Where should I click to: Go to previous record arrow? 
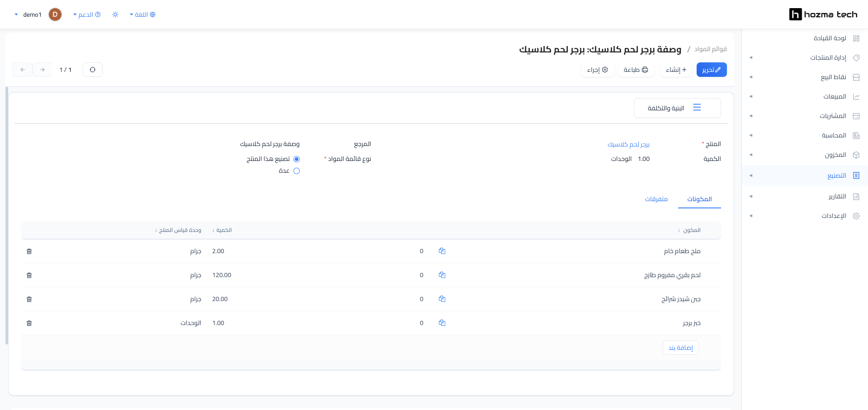(23, 70)
